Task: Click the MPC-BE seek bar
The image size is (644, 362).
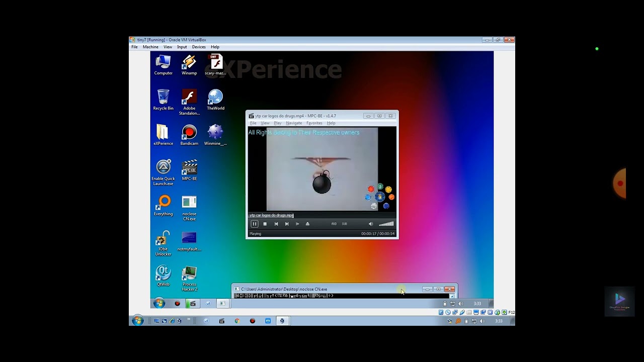Action: point(322,215)
